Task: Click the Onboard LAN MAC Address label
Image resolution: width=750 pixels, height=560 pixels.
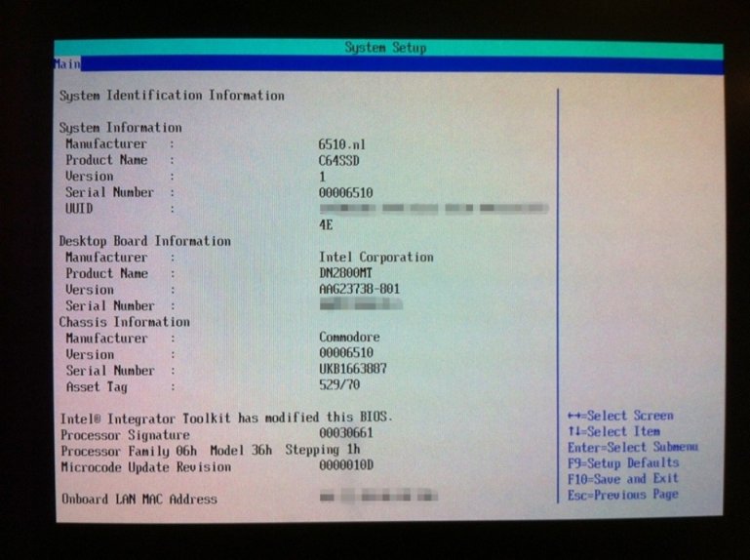Action: (138, 500)
